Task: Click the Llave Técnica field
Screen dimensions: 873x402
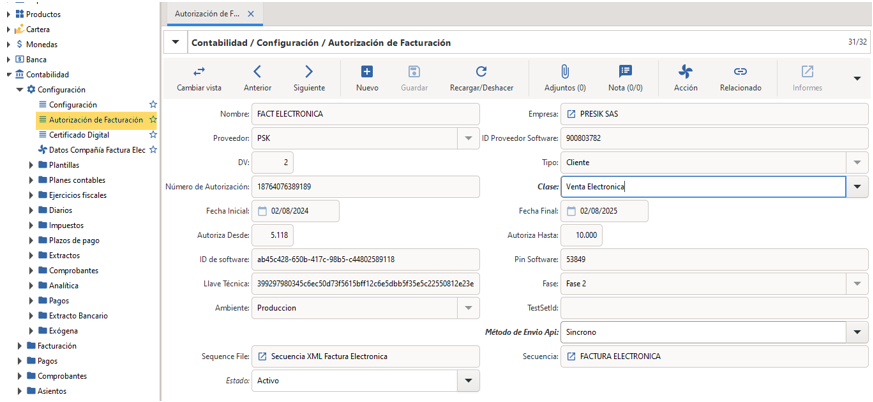Action: tap(365, 283)
